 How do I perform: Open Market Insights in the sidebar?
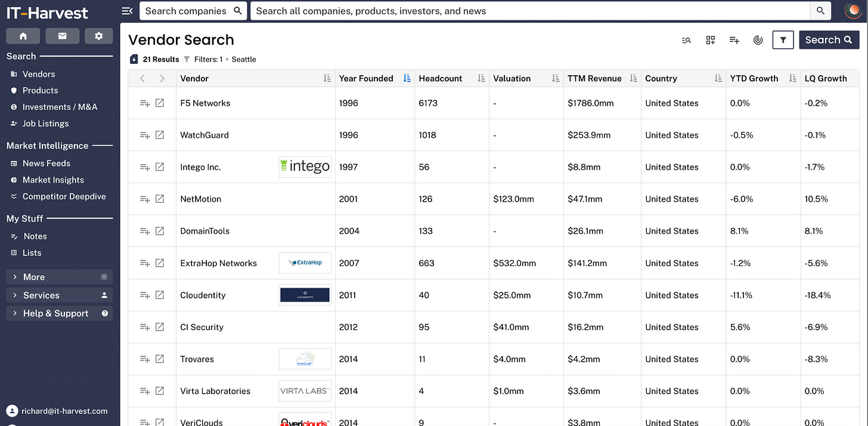[x=53, y=180]
